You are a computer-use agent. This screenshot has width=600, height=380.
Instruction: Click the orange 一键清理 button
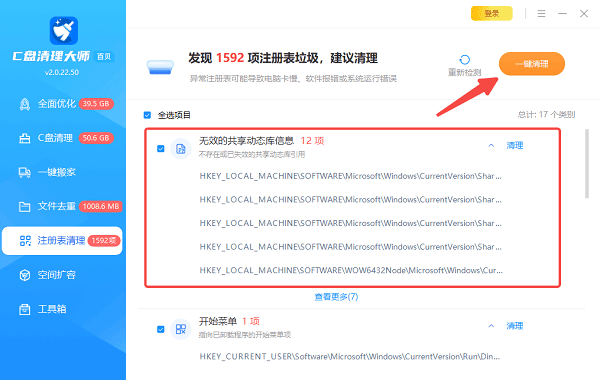(x=532, y=64)
